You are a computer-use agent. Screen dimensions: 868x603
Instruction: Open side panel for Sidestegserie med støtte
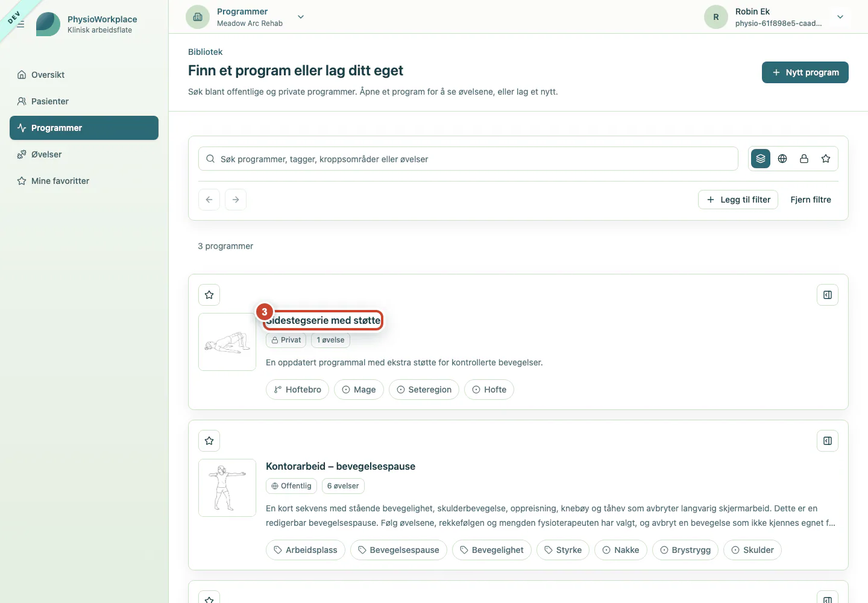828,295
